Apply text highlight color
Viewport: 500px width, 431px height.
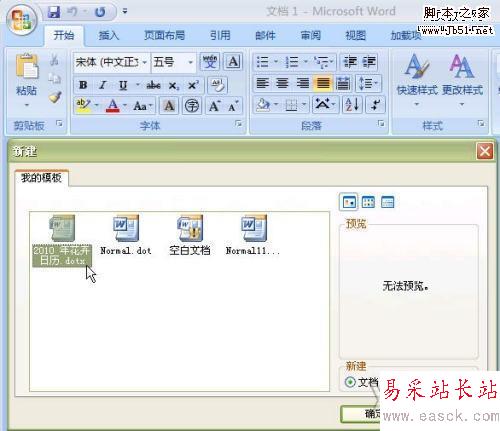(83, 106)
